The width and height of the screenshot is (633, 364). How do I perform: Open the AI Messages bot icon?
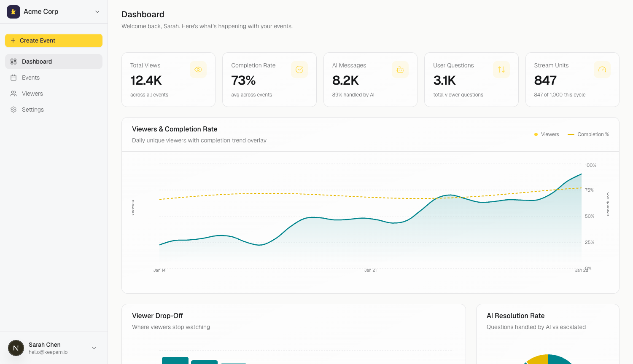click(x=400, y=70)
